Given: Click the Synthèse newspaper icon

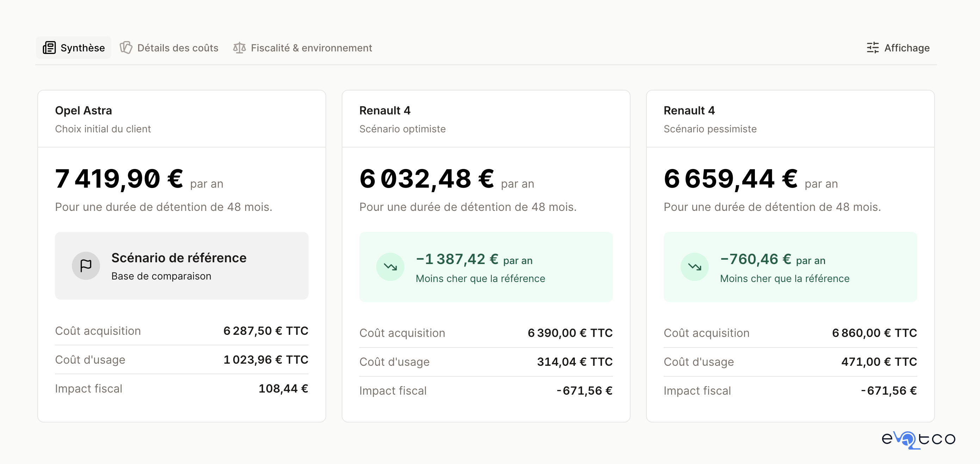Looking at the screenshot, I should [49, 48].
